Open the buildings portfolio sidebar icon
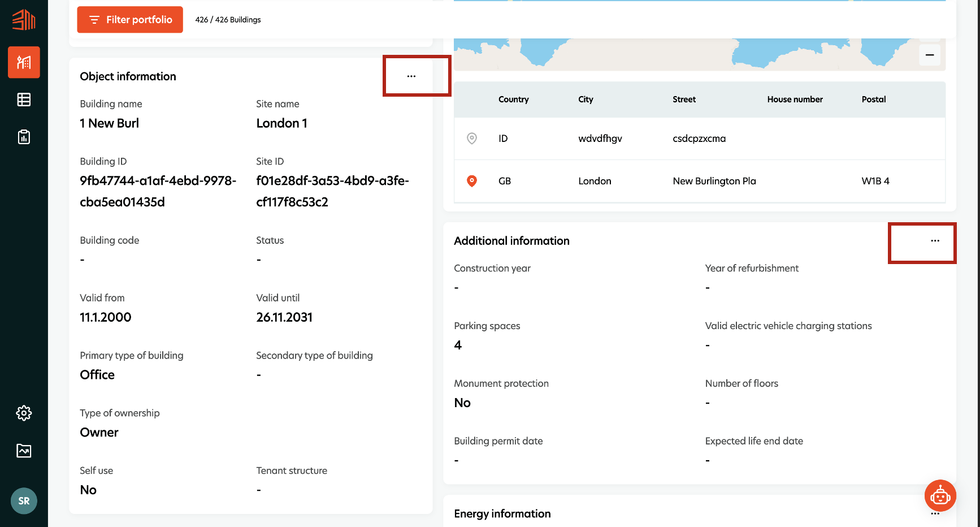 tap(24, 62)
